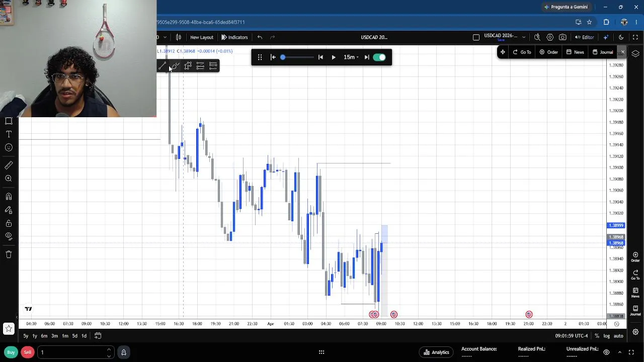Toggle the green replay switch
Viewport: 644px width, 362px height.
click(379, 57)
